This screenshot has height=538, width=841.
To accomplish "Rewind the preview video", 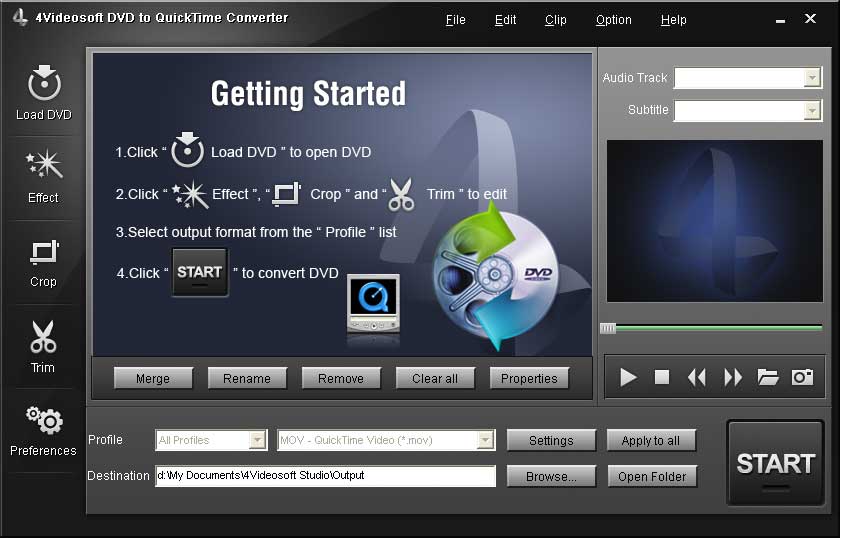I will point(697,377).
